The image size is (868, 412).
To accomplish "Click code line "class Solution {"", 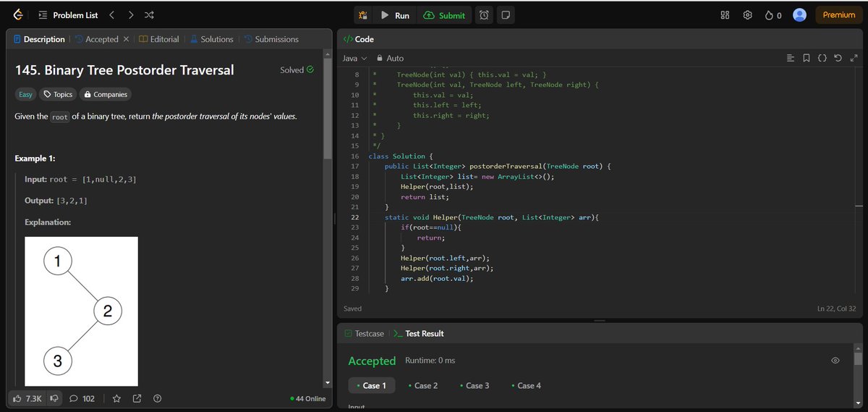I will (x=401, y=156).
